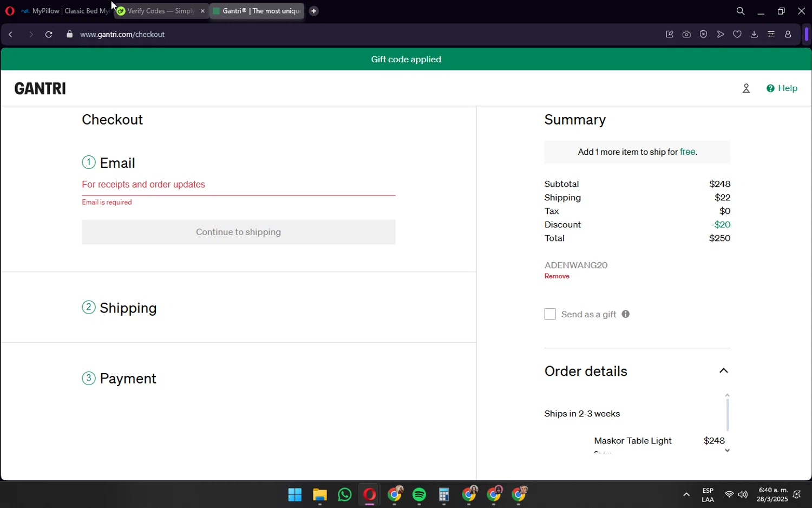The image size is (812, 508).
Task: Open the tab search magnifier
Action: tap(741, 11)
